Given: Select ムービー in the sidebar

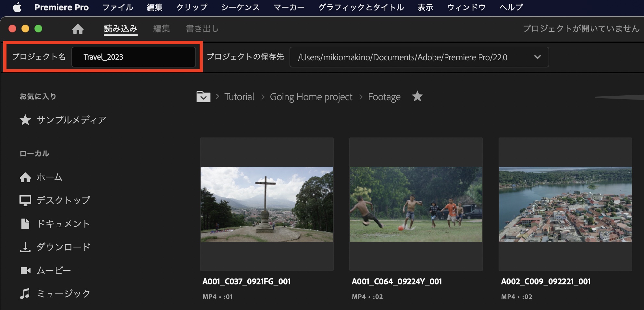Looking at the screenshot, I should [x=54, y=270].
